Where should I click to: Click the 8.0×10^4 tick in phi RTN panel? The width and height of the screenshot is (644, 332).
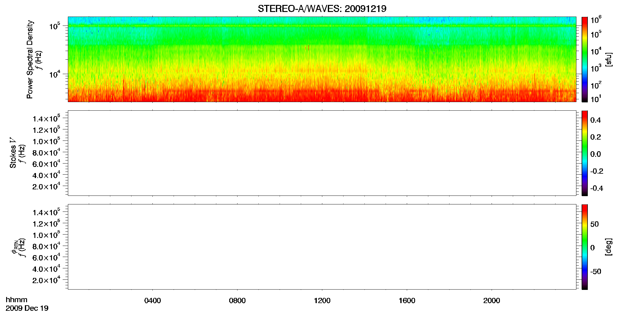coord(46,246)
